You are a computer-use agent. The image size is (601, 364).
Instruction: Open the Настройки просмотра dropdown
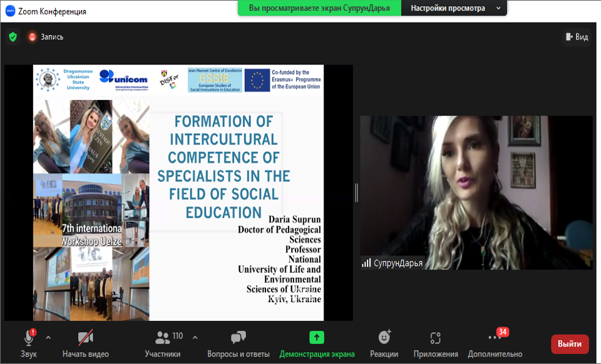(x=454, y=8)
